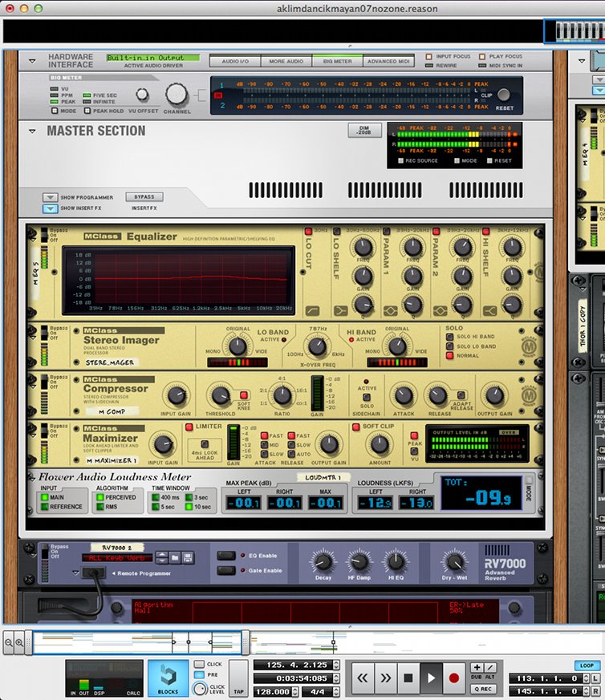This screenshot has width=605, height=700.
Task: Click RV7000 Gate Enable button
Action: pos(226,571)
